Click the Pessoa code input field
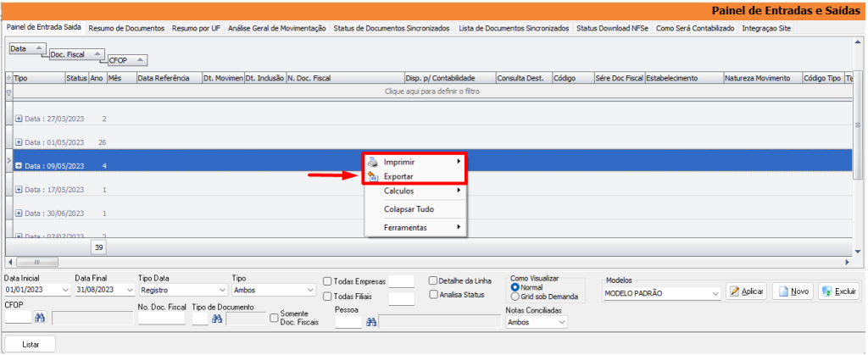 [348, 322]
